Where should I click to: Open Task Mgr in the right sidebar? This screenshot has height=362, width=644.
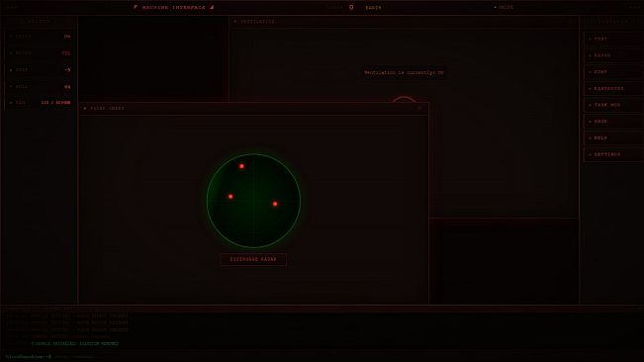pos(613,105)
